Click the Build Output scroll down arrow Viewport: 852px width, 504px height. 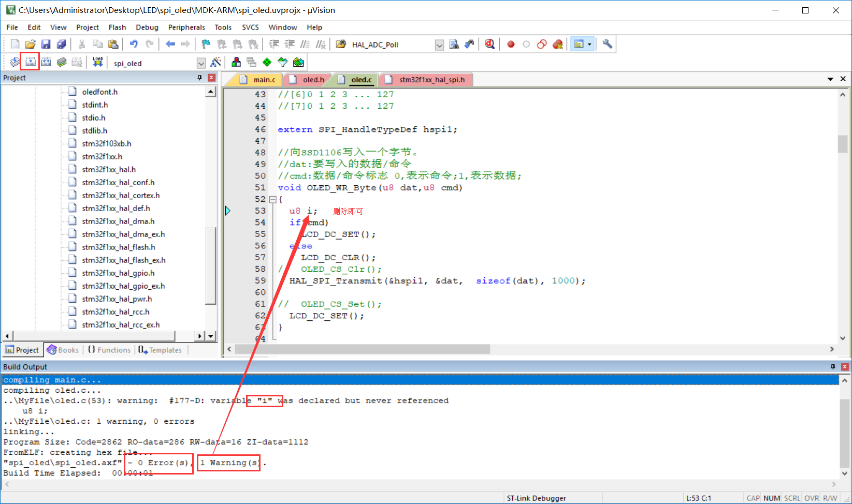(x=844, y=473)
